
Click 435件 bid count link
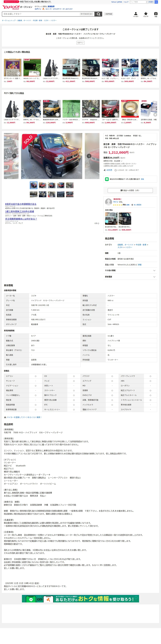(x=109, y=170)
